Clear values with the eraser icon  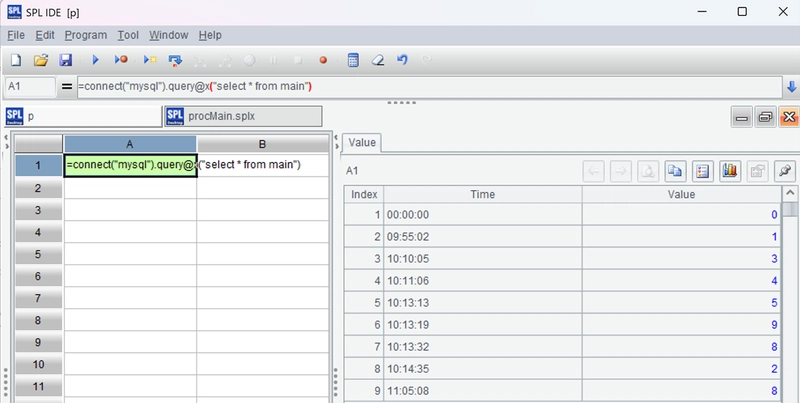[378, 60]
